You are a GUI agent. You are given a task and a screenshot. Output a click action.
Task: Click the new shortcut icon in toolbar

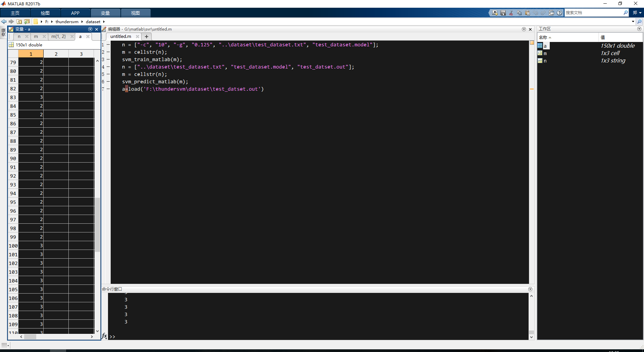495,13
